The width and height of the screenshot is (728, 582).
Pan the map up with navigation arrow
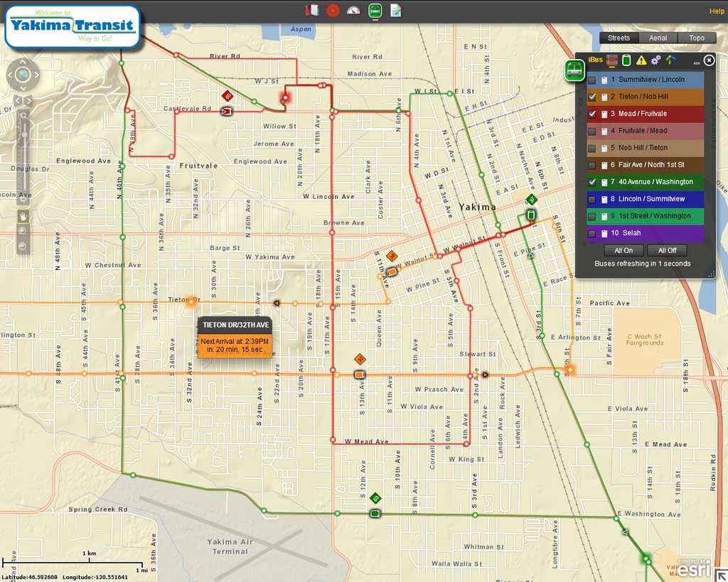pos(23,63)
